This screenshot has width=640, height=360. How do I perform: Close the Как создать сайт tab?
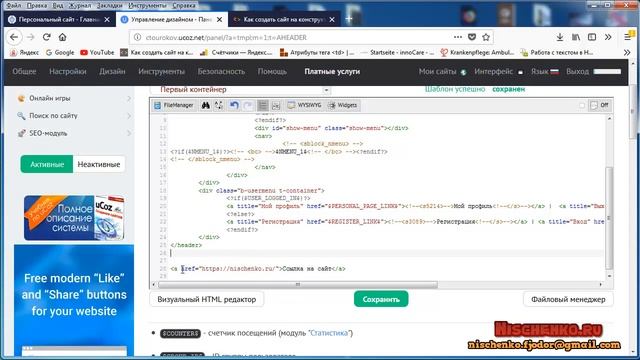pos(332,20)
